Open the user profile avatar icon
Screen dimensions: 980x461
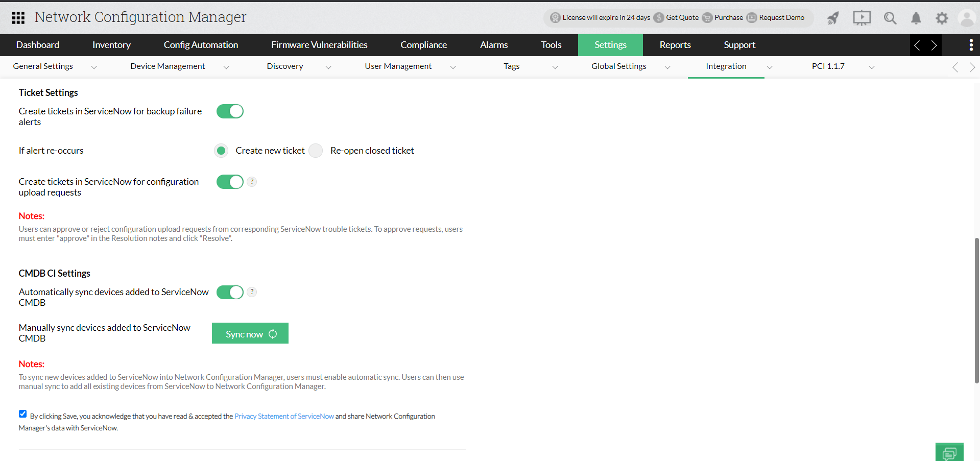tap(967, 18)
